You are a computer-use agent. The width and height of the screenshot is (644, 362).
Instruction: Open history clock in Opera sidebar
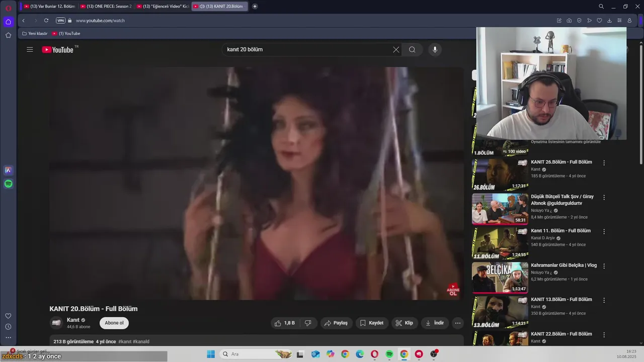pyautogui.click(x=8, y=327)
